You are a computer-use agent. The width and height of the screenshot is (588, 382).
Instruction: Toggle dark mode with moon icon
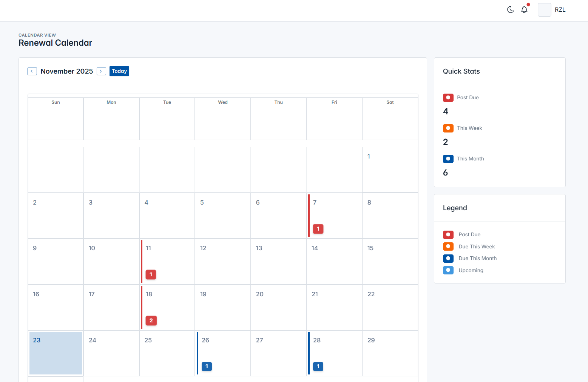[x=510, y=10]
